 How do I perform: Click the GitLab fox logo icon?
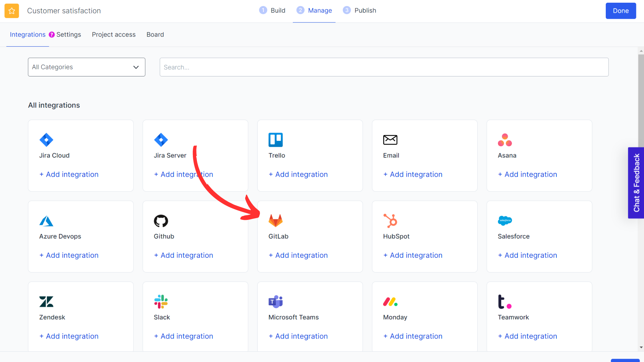coord(275,221)
